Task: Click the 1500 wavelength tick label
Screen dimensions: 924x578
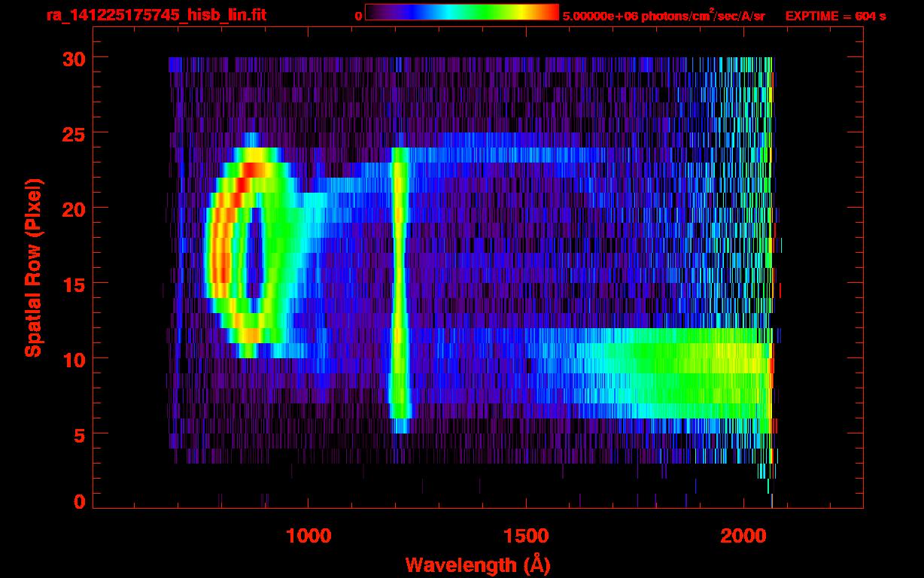Action: coord(525,535)
